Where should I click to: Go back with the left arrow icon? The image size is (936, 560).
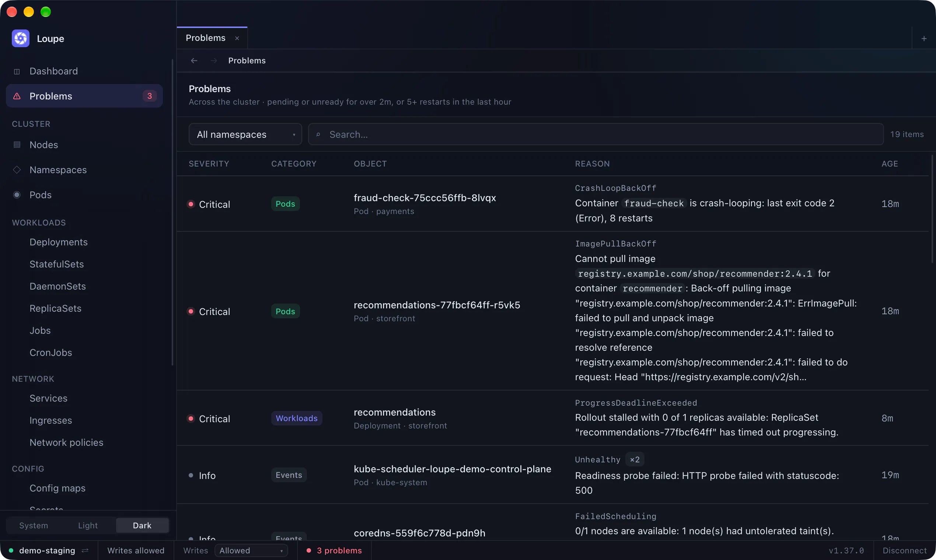point(194,61)
